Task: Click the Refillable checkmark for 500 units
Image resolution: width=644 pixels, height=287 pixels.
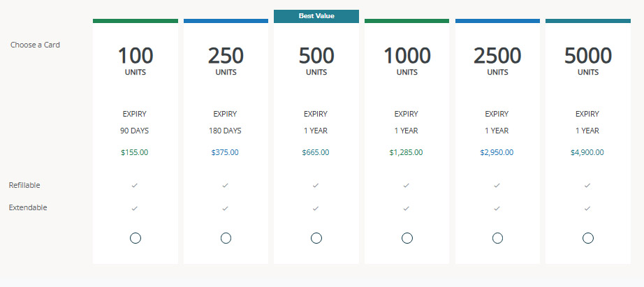Action: pyautogui.click(x=316, y=185)
